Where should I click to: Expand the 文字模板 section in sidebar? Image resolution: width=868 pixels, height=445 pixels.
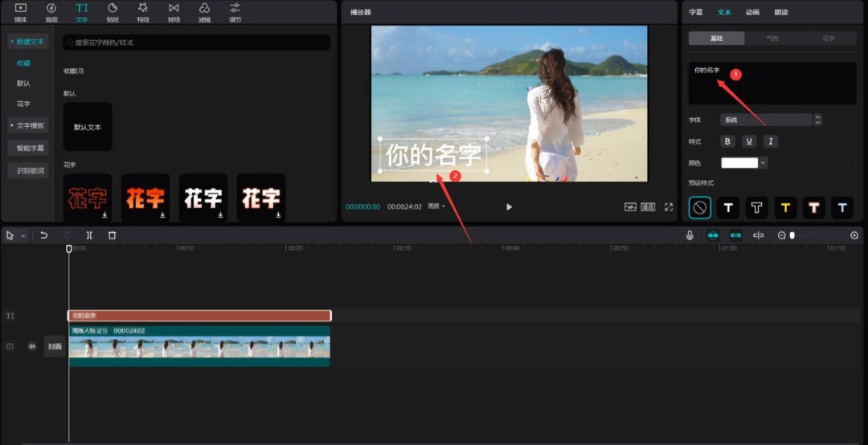tap(28, 125)
